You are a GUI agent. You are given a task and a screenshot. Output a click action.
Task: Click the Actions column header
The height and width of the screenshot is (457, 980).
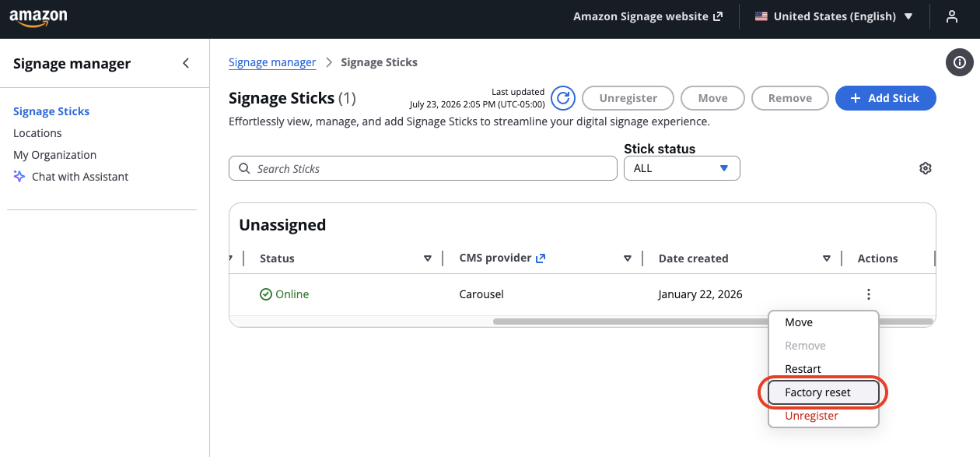pos(878,258)
